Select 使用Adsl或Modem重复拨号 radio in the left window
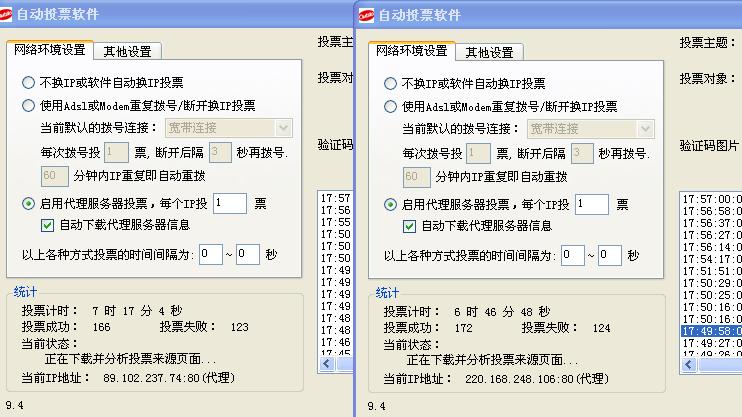Viewport: 742px width, 417px height. pos(29,106)
